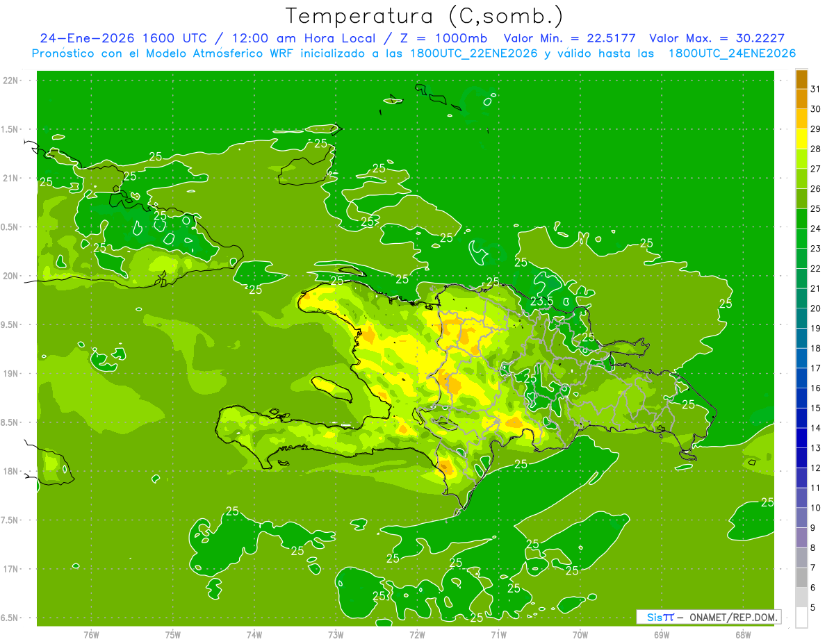Click the '18N' latitude label
Screen dimensions: 834x644
point(10,472)
